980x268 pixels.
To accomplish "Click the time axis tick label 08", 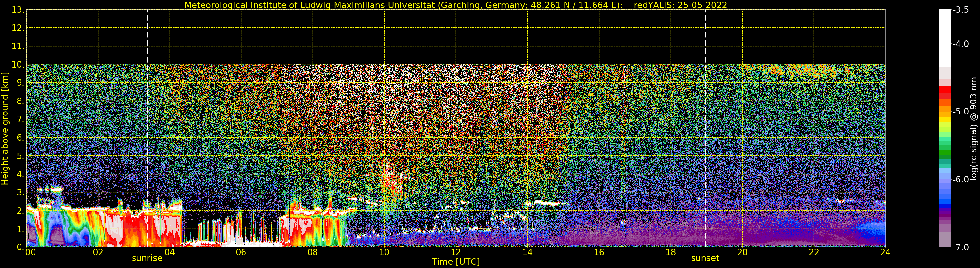I will [313, 252].
